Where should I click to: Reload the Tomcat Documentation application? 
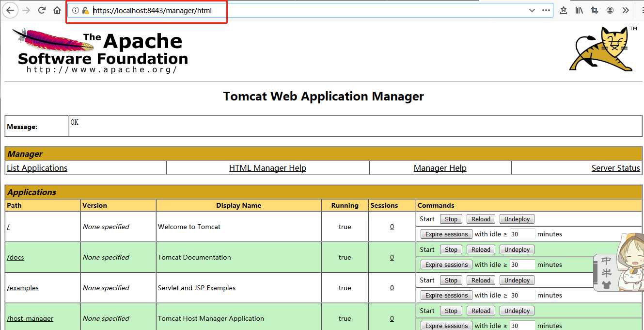pos(481,250)
